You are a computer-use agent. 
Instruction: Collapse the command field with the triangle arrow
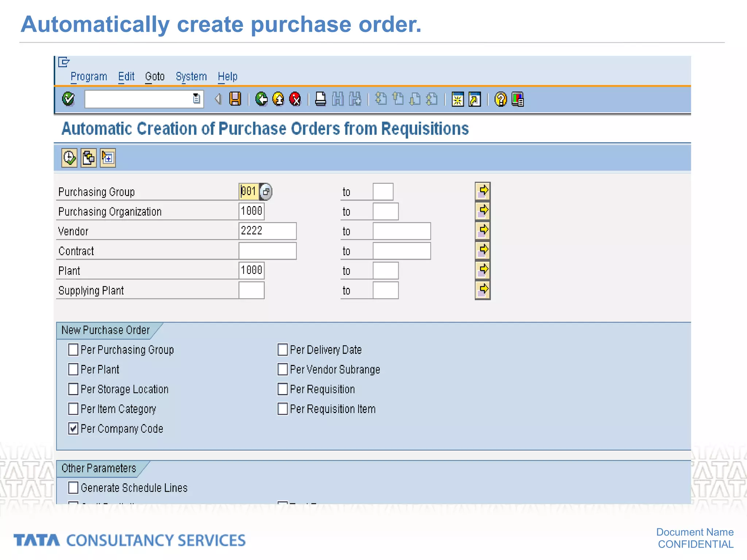218,99
